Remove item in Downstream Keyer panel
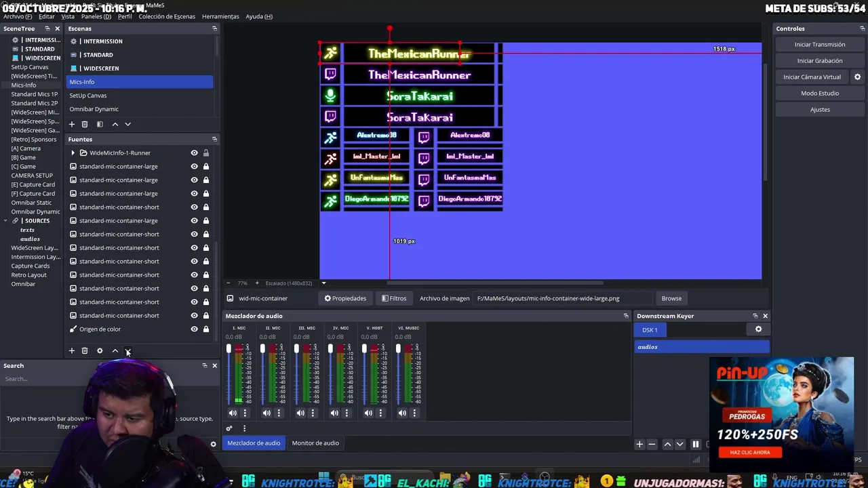 tap(652, 444)
